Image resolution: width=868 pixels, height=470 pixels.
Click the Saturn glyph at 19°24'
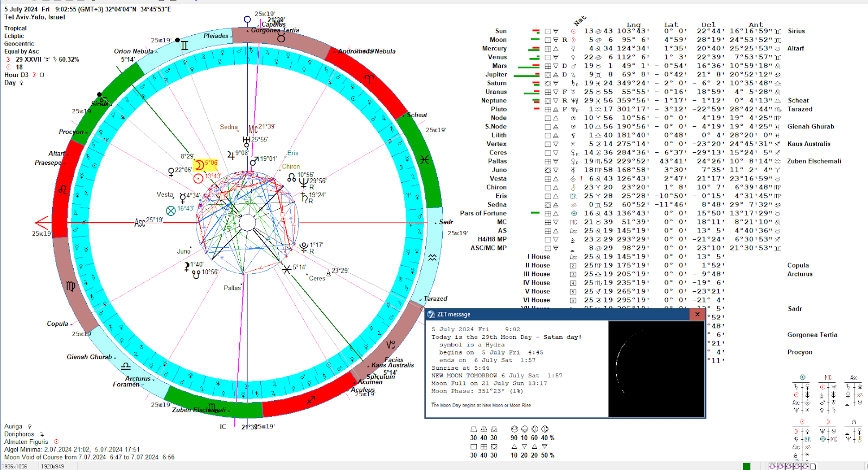pos(304,196)
